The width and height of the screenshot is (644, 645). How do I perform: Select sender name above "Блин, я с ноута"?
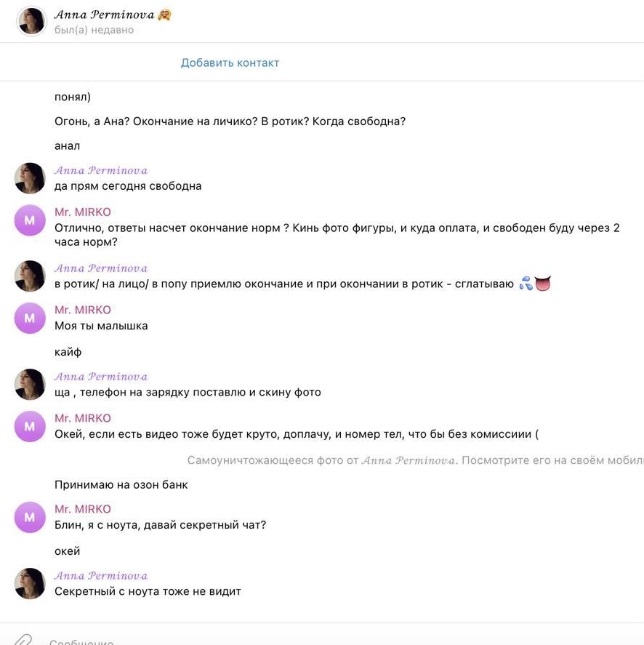tap(83, 509)
